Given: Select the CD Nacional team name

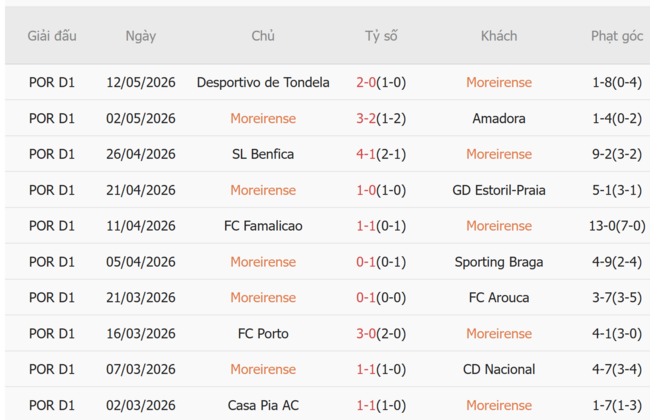Looking at the screenshot, I should (499, 369).
